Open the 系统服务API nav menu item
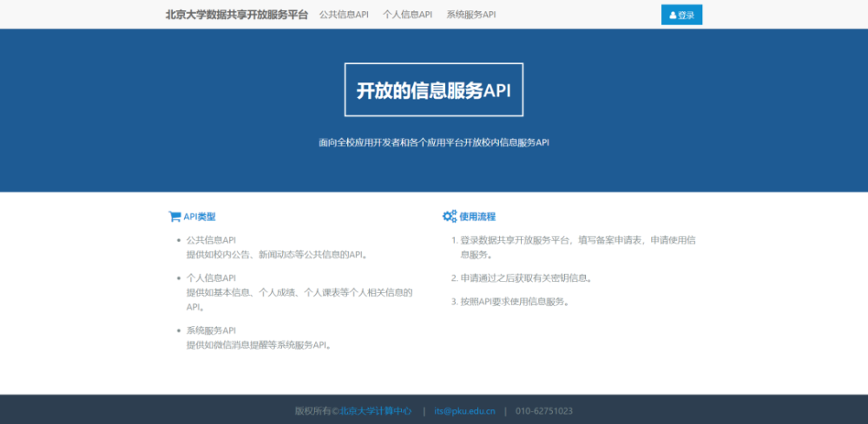This screenshot has width=868, height=424. point(471,15)
